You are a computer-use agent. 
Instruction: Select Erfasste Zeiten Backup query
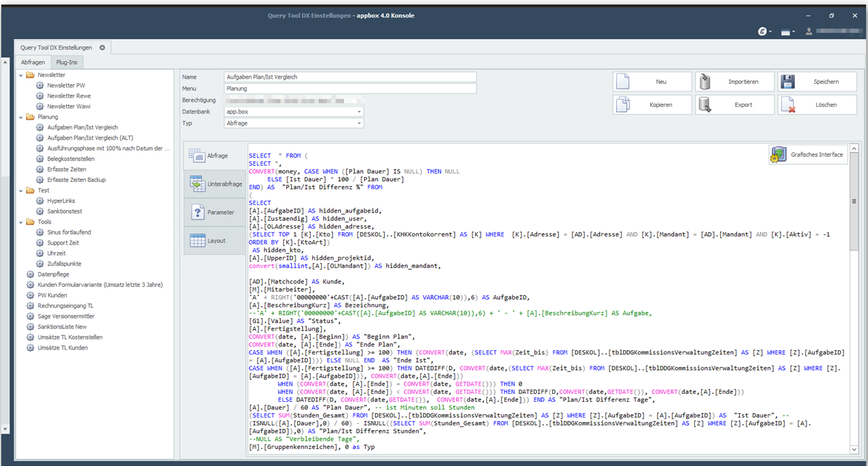point(76,180)
